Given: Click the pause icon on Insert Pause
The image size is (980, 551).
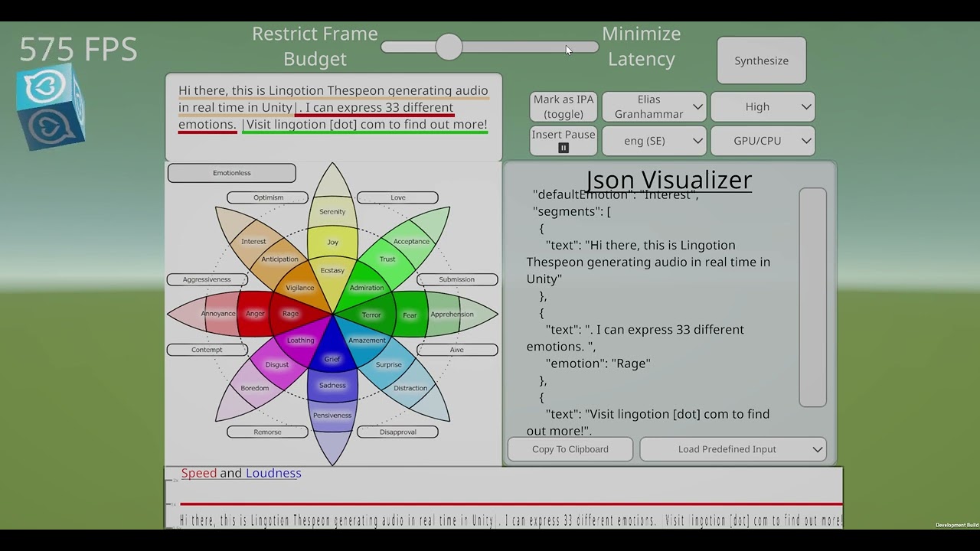Looking at the screenshot, I should 563,146.
